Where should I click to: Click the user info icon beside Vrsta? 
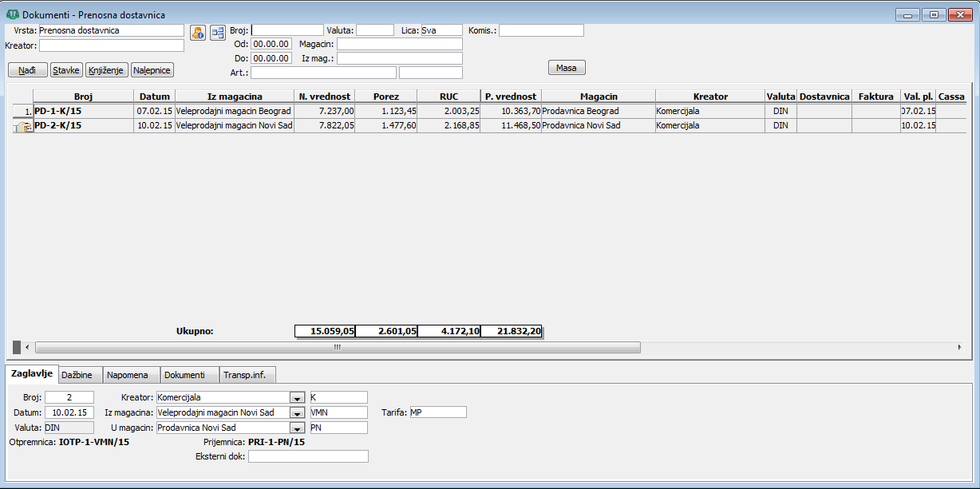pos(198,33)
